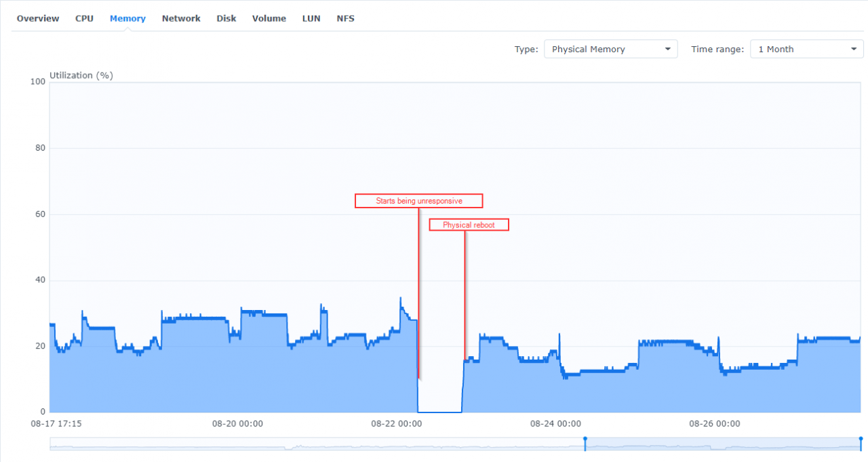Click the Utilization (%) axis label
The width and height of the screenshot is (868, 462).
pyautogui.click(x=81, y=75)
